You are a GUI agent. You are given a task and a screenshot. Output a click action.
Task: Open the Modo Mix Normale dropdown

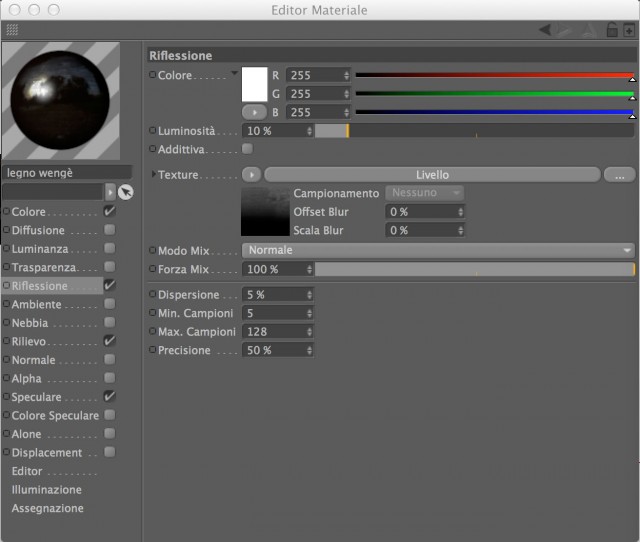click(x=438, y=250)
